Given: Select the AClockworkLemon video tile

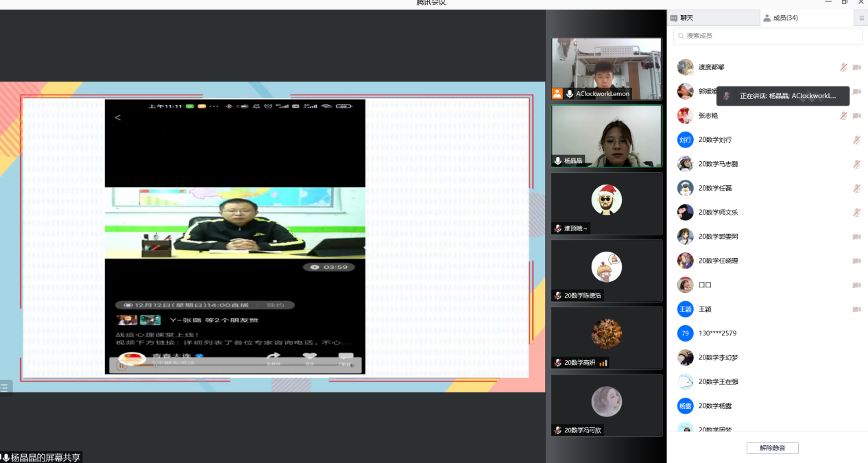Looking at the screenshot, I should 606,69.
